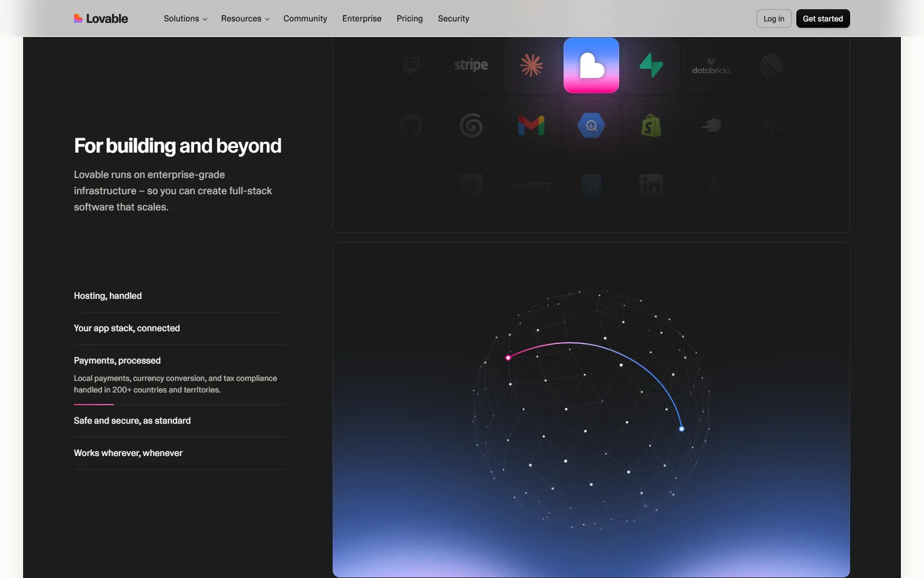Expand 'Works wherever, whenever' section

point(180,453)
